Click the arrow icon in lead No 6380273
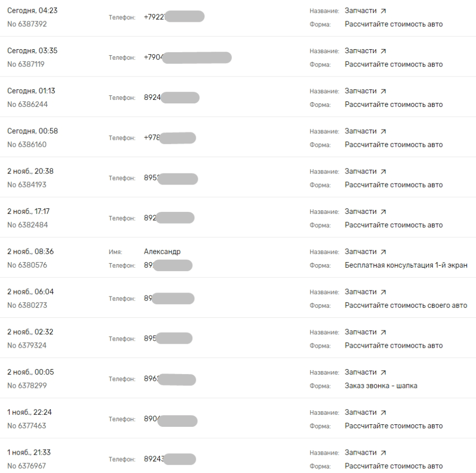 pyautogui.click(x=383, y=292)
